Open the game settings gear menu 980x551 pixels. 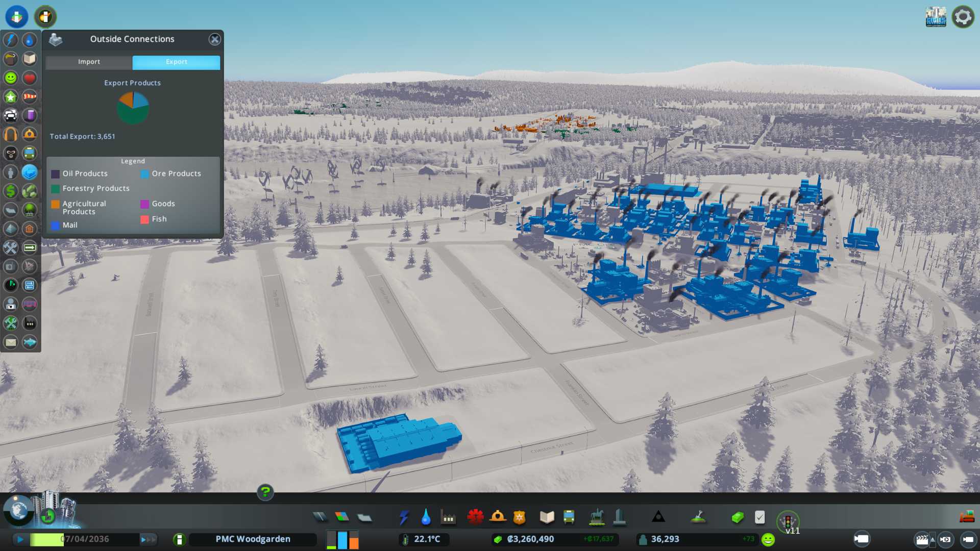click(x=963, y=17)
